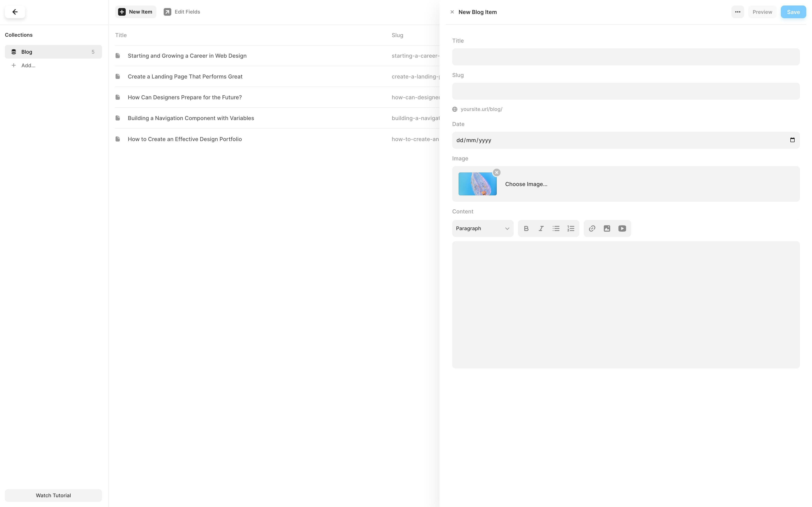Open the Paragraph style dropdown
The width and height of the screenshot is (812, 507).
coord(482,228)
